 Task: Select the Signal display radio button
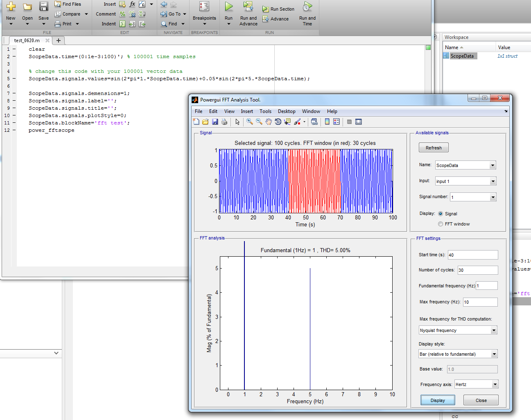coord(441,214)
